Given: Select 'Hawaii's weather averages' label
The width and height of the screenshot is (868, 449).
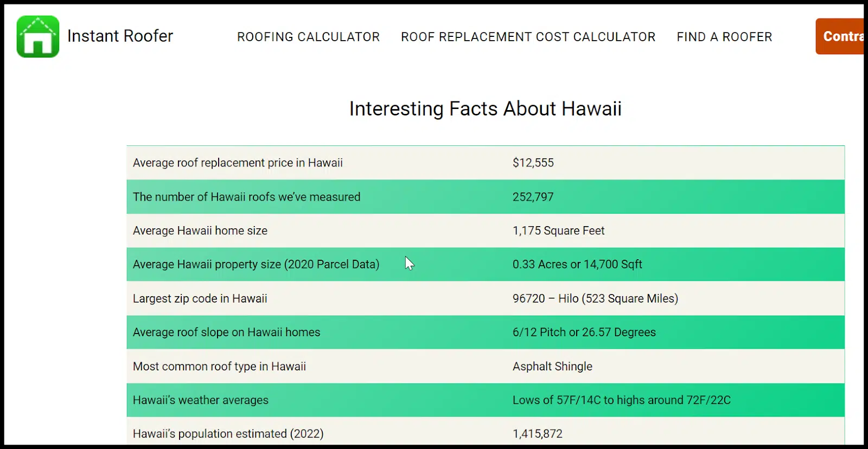Looking at the screenshot, I should coord(201,400).
